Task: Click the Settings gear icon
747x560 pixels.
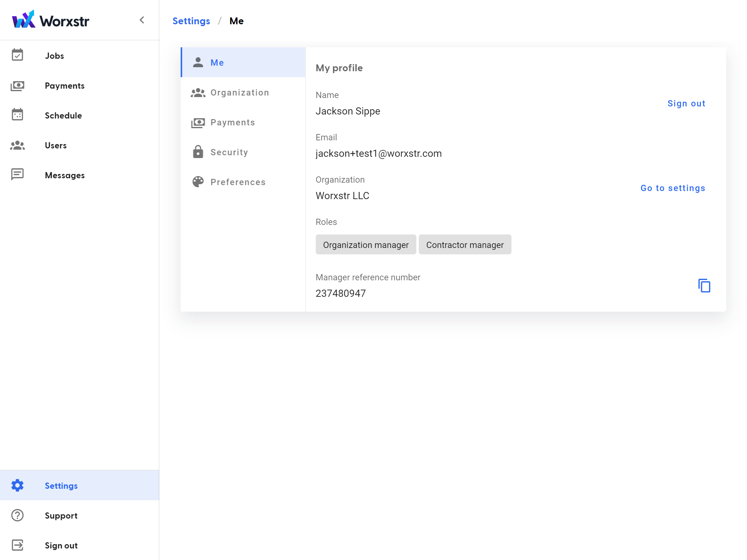Action: 17,485
